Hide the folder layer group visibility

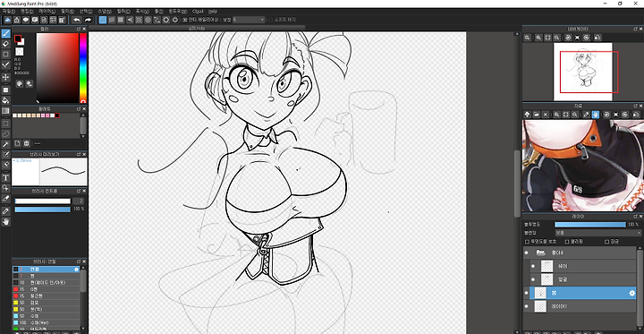pos(527,253)
